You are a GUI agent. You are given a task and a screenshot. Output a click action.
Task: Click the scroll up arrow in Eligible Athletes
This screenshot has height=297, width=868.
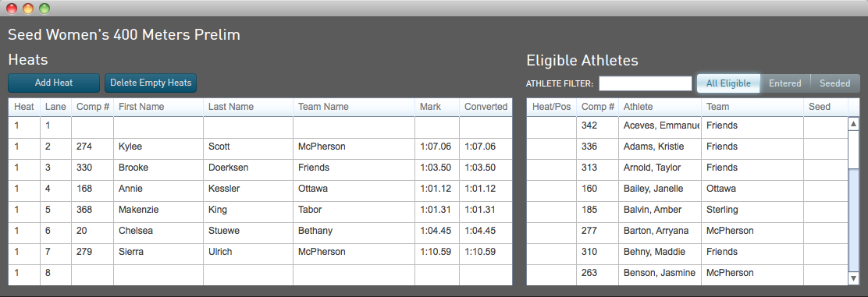[854, 124]
